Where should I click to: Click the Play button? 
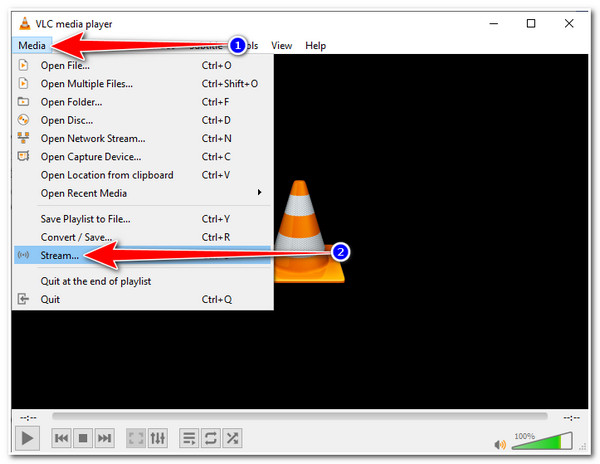[x=27, y=438]
